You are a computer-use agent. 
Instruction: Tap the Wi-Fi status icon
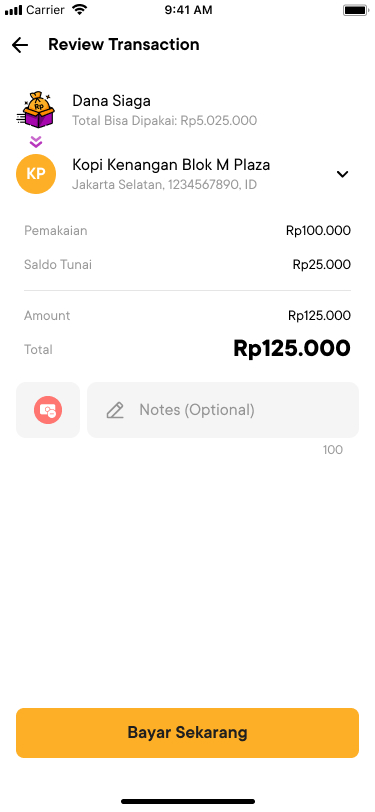point(79,9)
